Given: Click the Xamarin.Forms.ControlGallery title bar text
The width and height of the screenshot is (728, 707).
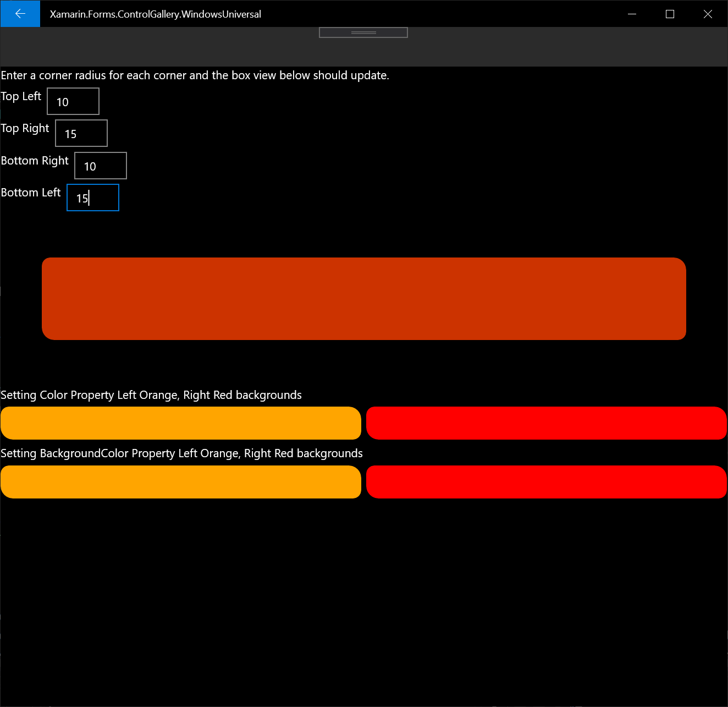Looking at the screenshot, I should [x=156, y=14].
